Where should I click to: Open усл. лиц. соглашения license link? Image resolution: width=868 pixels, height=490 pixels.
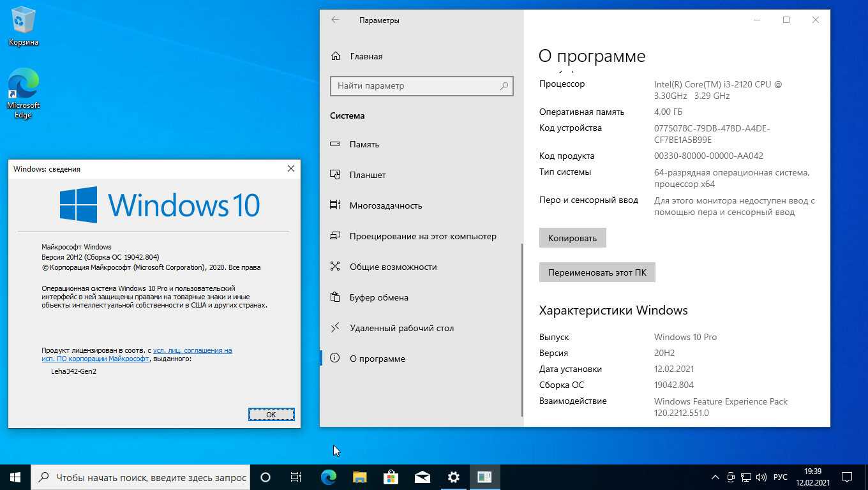pos(192,350)
